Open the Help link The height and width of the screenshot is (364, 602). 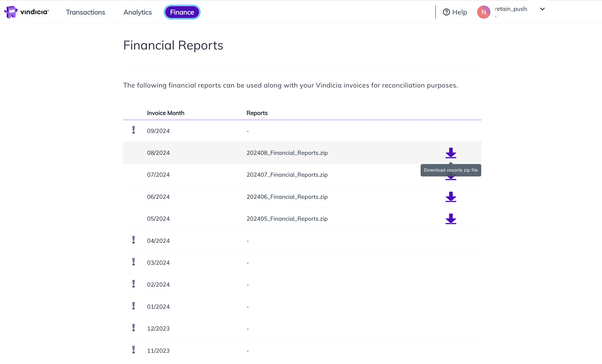[455, 12]
